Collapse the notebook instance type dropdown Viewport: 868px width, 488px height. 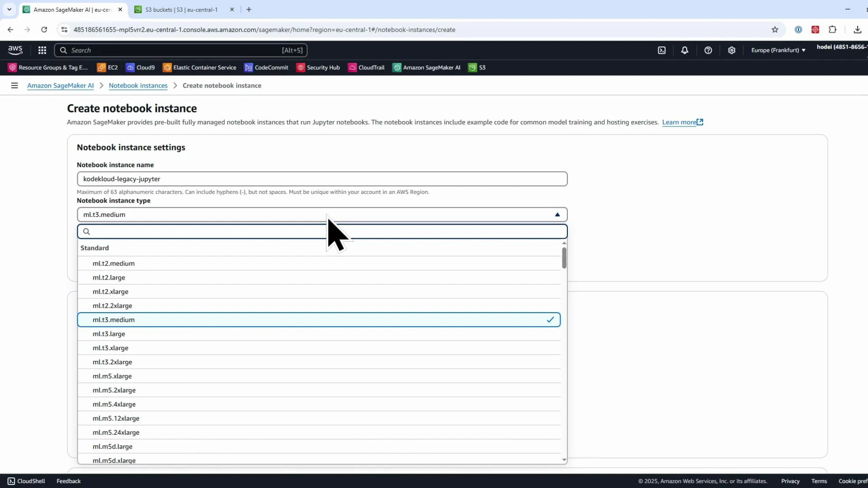point(557,214)
